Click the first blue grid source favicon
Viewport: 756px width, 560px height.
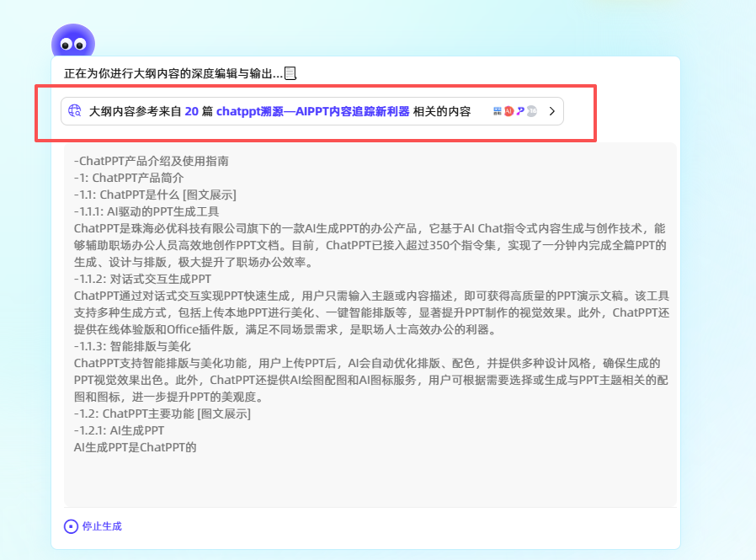(498, 111)
